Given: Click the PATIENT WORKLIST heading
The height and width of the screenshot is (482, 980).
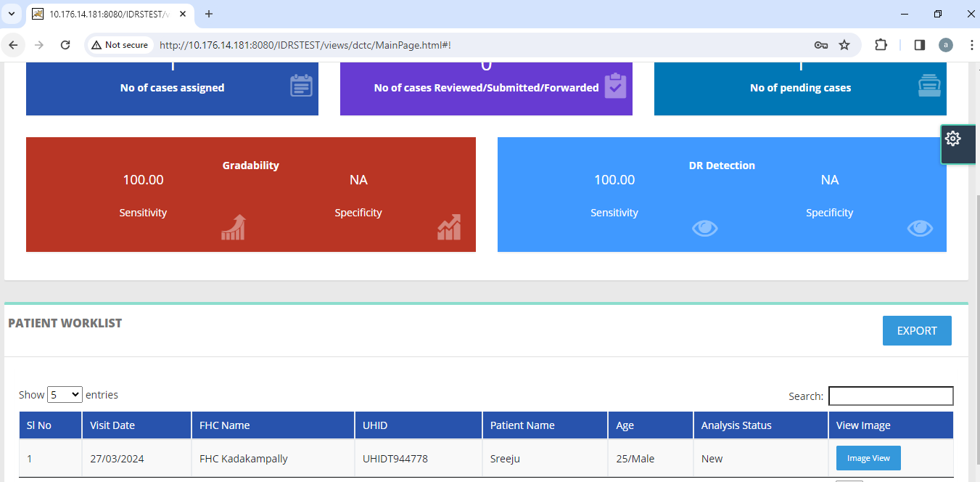Looking at the screenshot, I should pyautogui.click(x=65, y=323).
